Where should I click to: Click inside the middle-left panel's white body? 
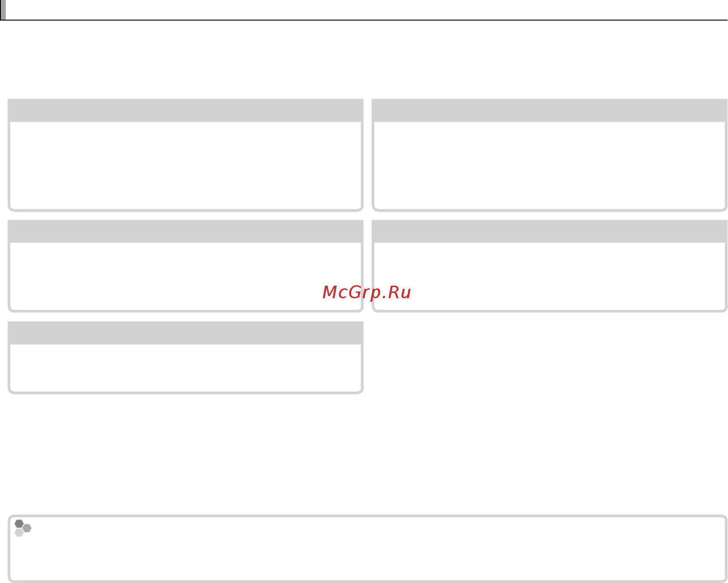186,276
